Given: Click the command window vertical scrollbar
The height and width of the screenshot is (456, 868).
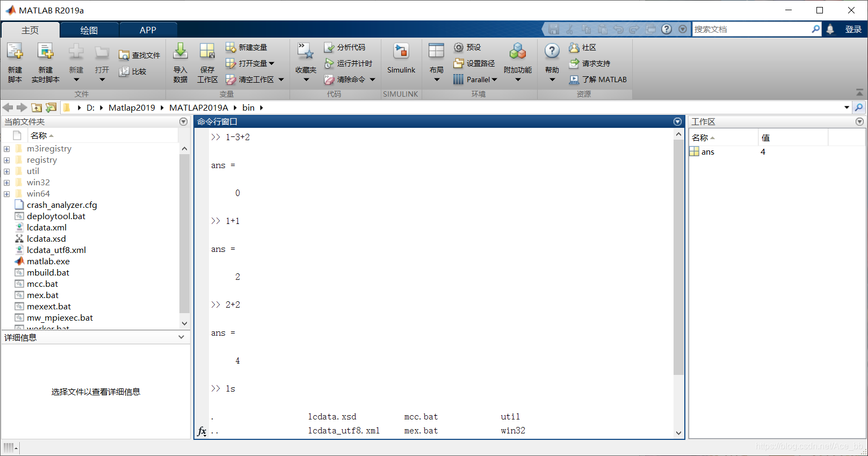Looking at the screenshot, I should (678, 257).
